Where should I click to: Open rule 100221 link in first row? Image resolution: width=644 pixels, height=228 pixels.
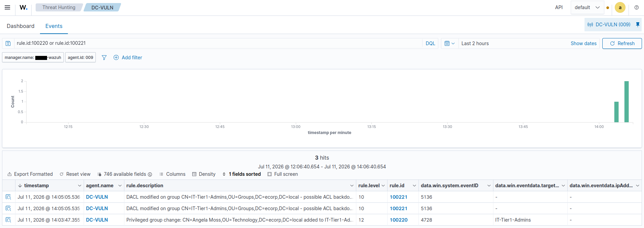tap(399, 197)
